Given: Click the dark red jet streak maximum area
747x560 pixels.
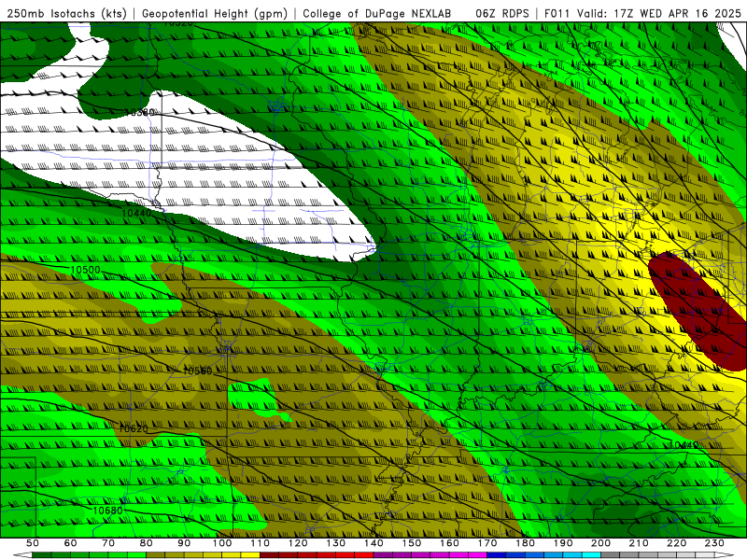Looking at the screenshot, I should tap(696, 310).
